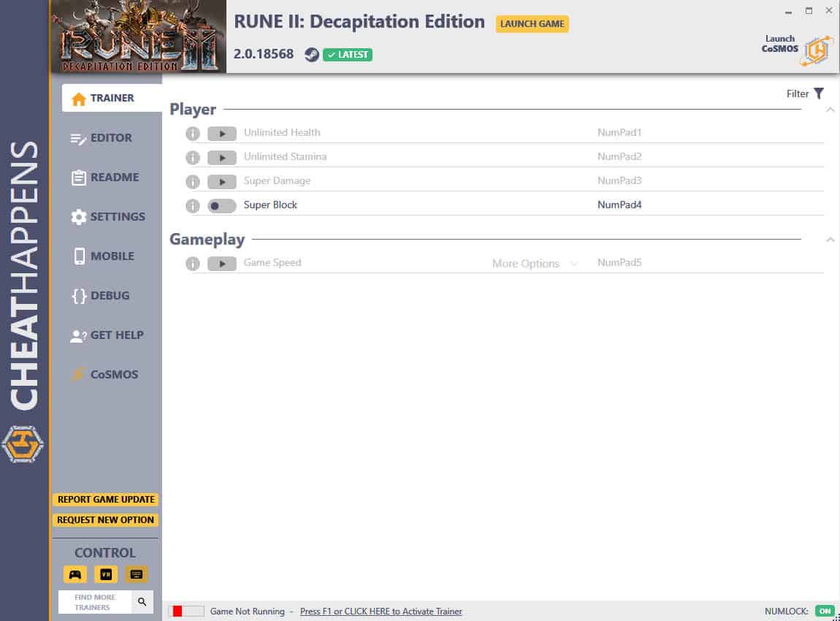This screenshot has width=840, height=621.
Task: Activate the Unlimited Stamina play button
Action: pos(222,158)
